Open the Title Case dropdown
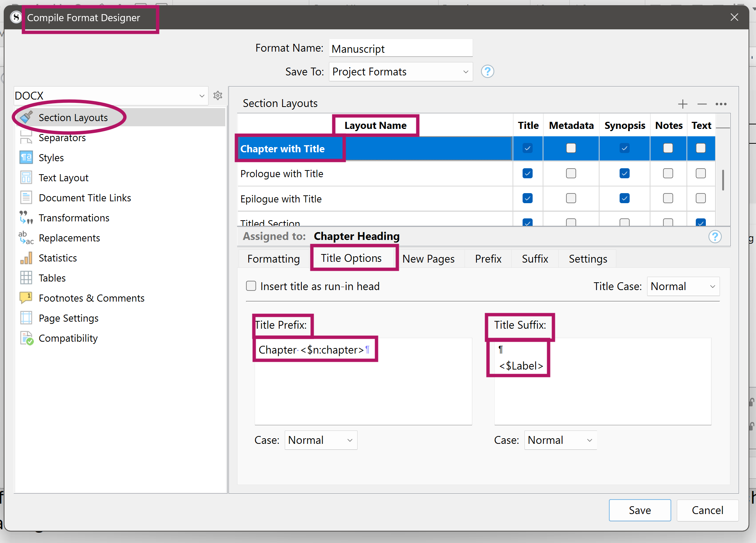The height and width of the screenshot is (543, 756). pos(683,286)
